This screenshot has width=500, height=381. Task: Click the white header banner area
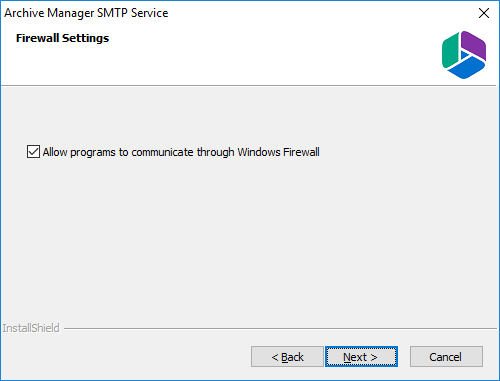(x=233, y=60)
